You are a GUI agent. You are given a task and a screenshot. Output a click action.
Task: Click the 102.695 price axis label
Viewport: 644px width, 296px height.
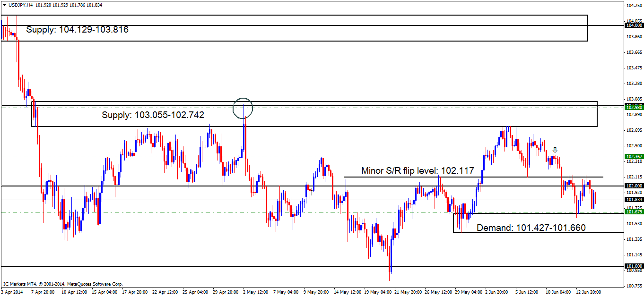coord(634,130)
